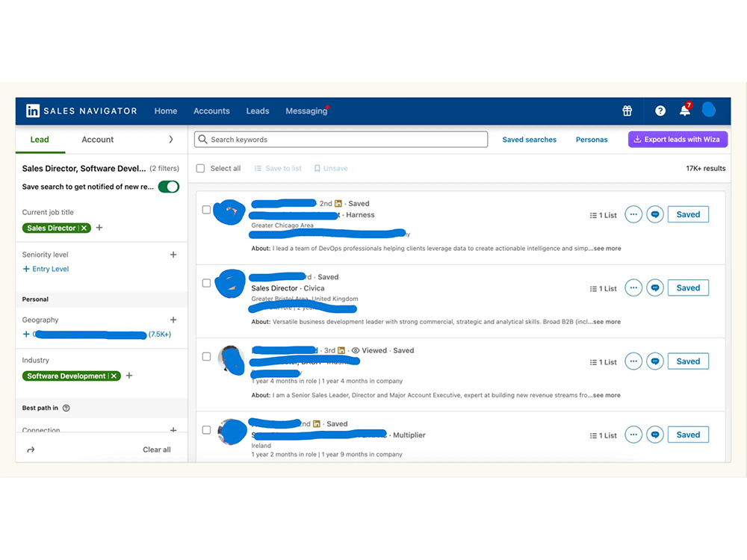Expand filter tabs with the chevron arrow
This screenshot has width=747, height=560.
(171, 139)
